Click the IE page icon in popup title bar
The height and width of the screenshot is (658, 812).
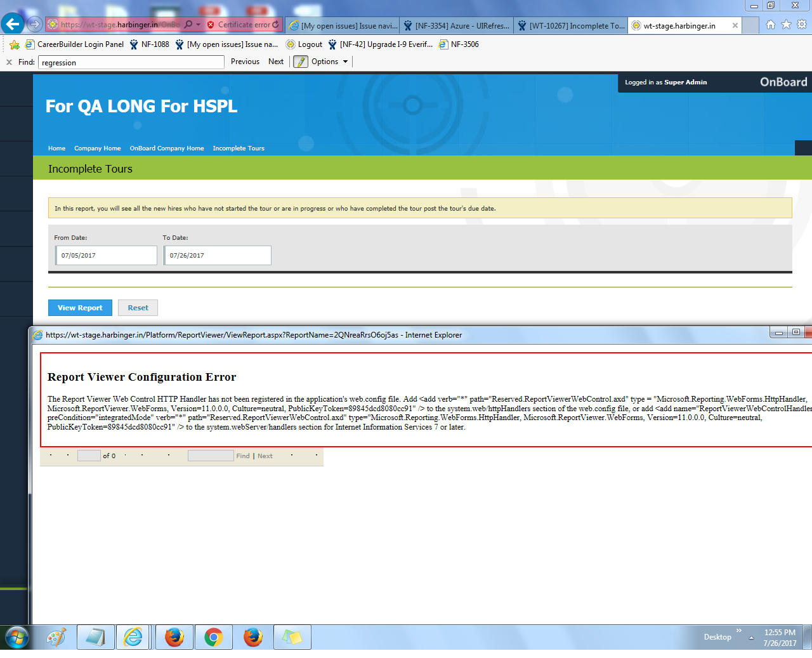[x=38, y=335]
